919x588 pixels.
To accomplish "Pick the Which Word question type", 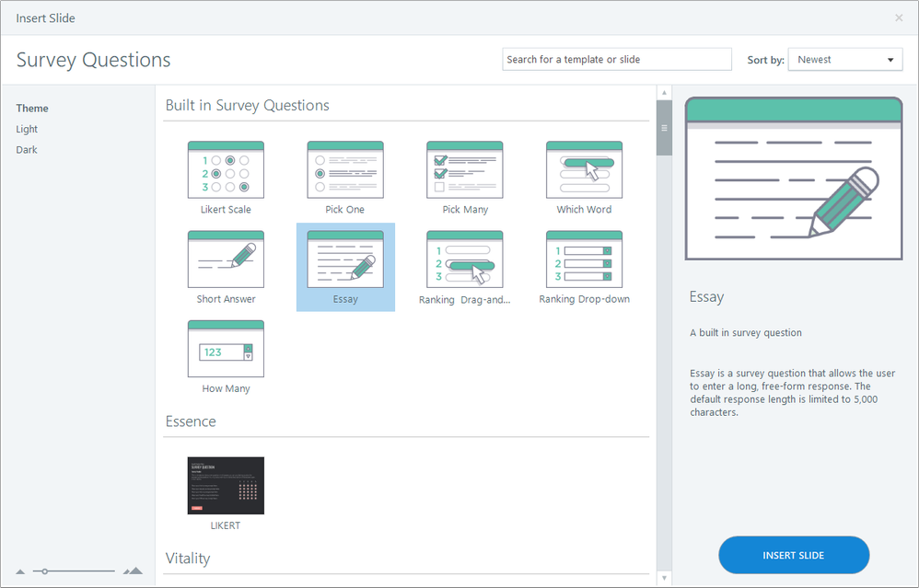I will (585, 170).
